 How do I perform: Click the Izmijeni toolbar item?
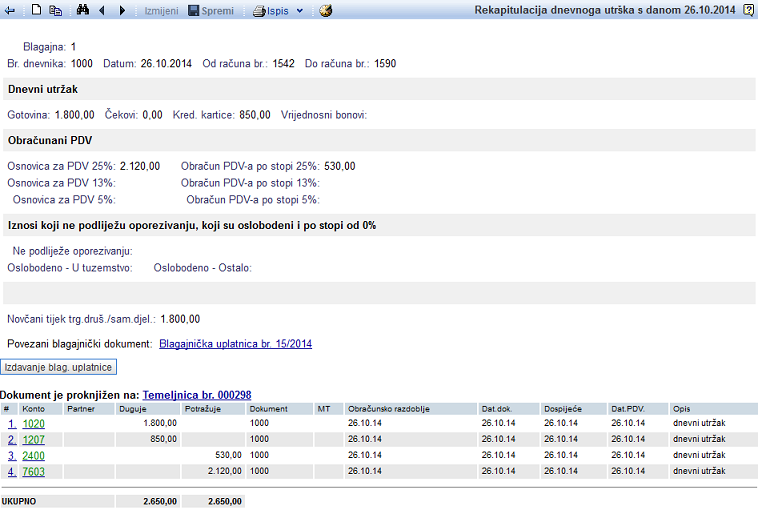[x=161, y=10]
